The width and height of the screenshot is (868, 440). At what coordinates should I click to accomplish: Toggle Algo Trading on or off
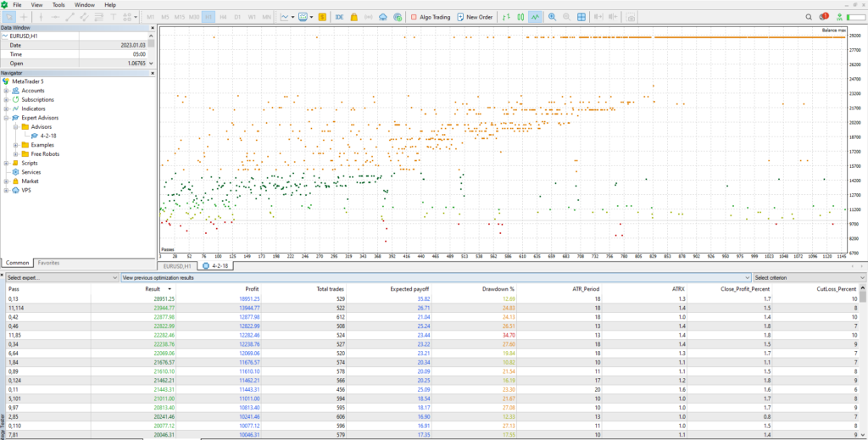[x=431, y=16]
